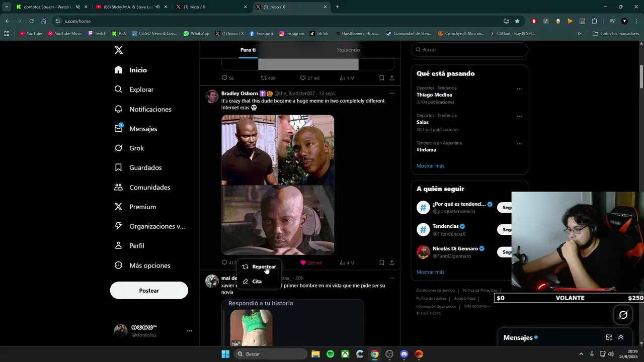This screenshot has height=362, width=644.
Task: Open the Perfil page
Action: [129, 246]
